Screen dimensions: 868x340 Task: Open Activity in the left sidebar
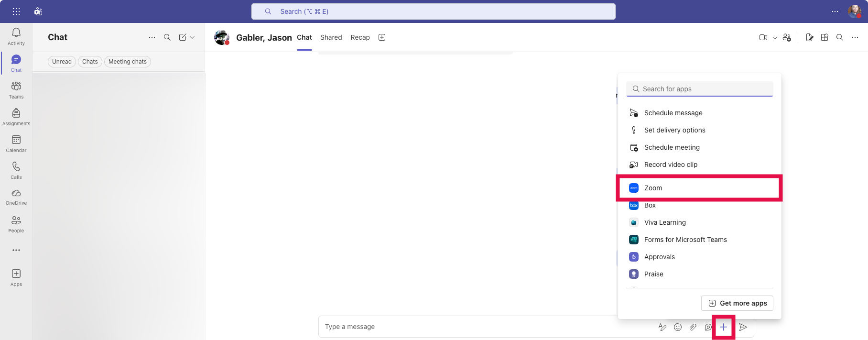coord(16,36)
